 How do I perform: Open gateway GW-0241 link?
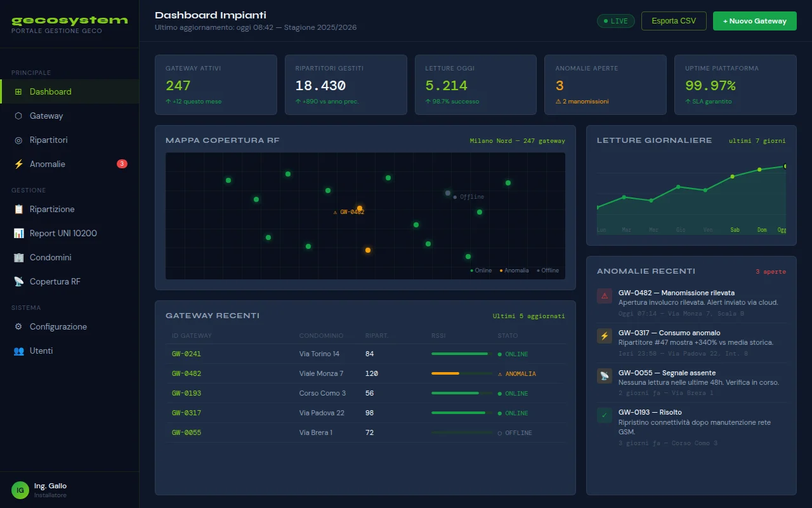[187, 354]
